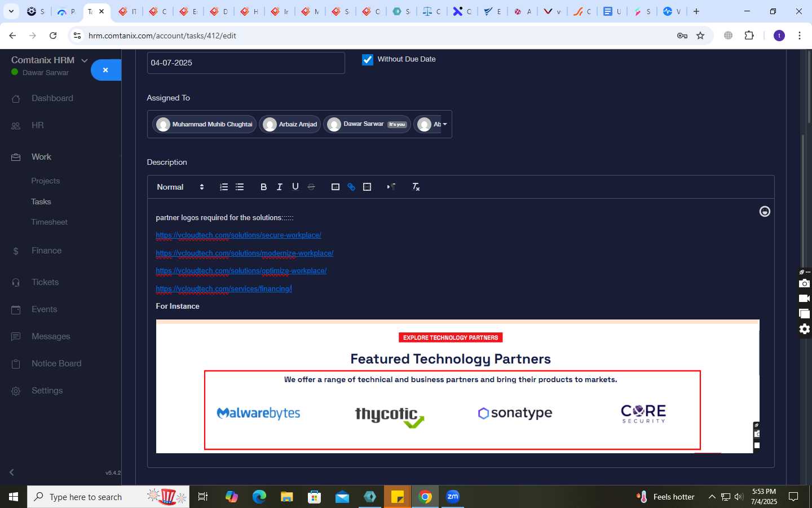The height and width of the screenshot is (508, 812).
Task: Open the tab search dropdown
Action: pos(11,11)
